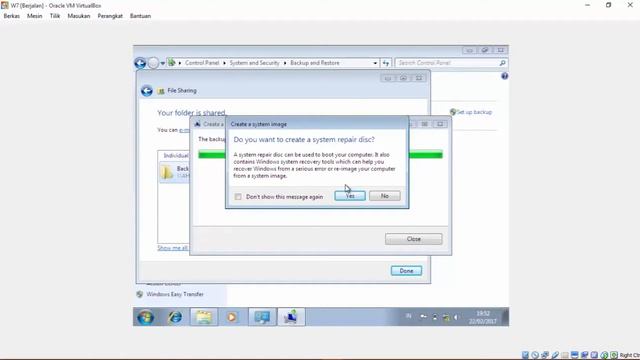Click the Windows Easy Transfer icon
The height and width of the screenshot is (360, 640).
pyautogui.click(x=140, y=294)
